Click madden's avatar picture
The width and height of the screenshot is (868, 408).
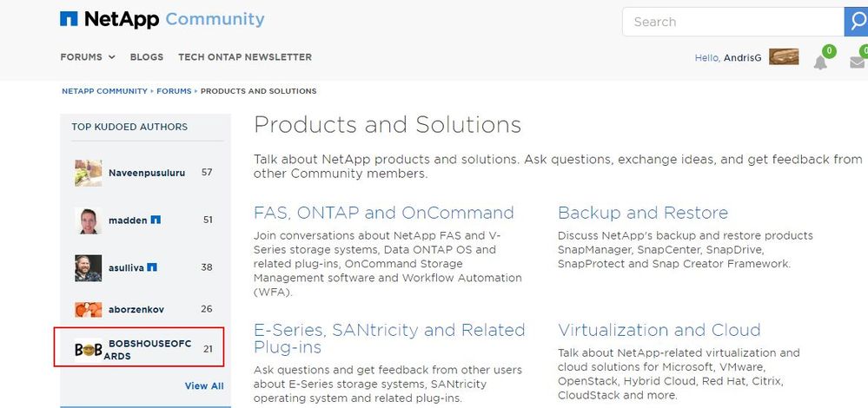point(88,220)
